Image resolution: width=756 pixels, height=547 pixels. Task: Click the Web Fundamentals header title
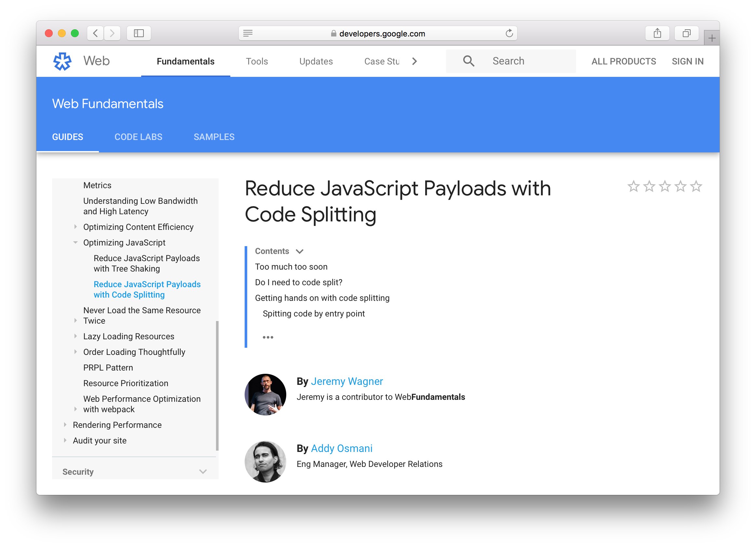(x=108, y=104)
